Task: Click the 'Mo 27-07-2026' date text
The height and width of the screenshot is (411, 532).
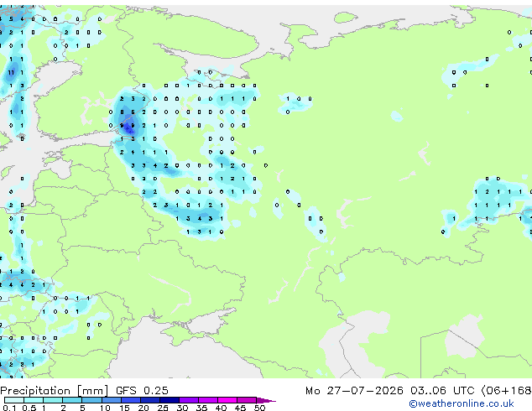Action: pyautogui.click(x=354, y=391)
